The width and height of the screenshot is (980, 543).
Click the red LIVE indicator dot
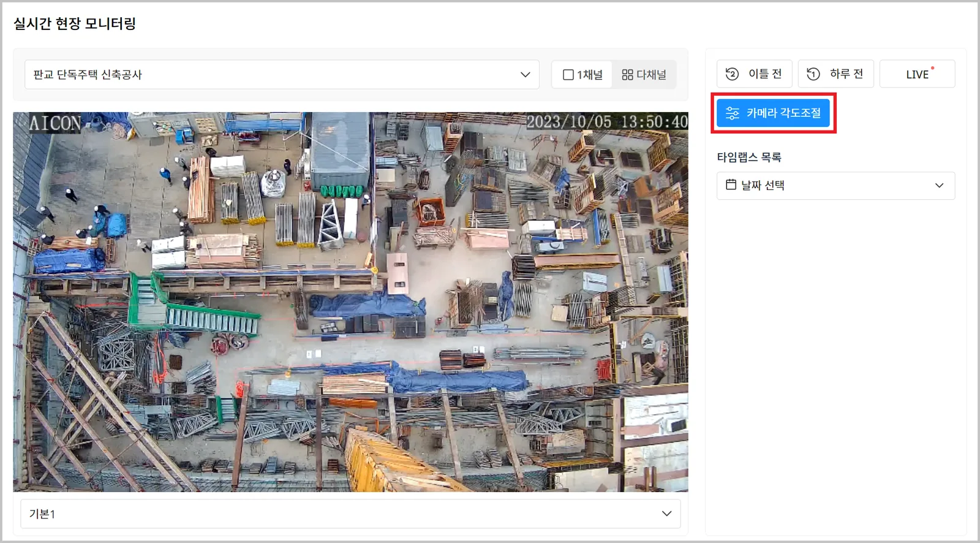[932, 68]
